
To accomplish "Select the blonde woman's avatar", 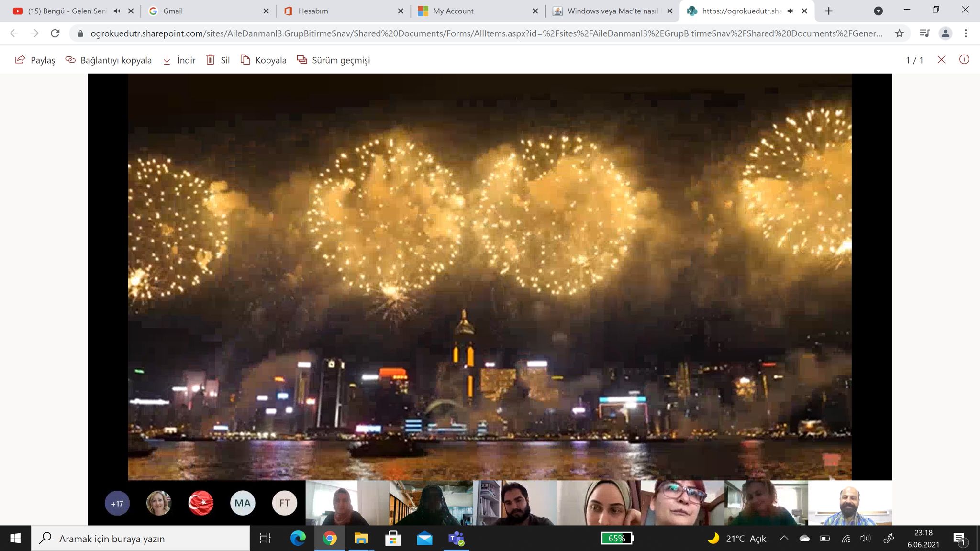I will click(x=159, y=503).
